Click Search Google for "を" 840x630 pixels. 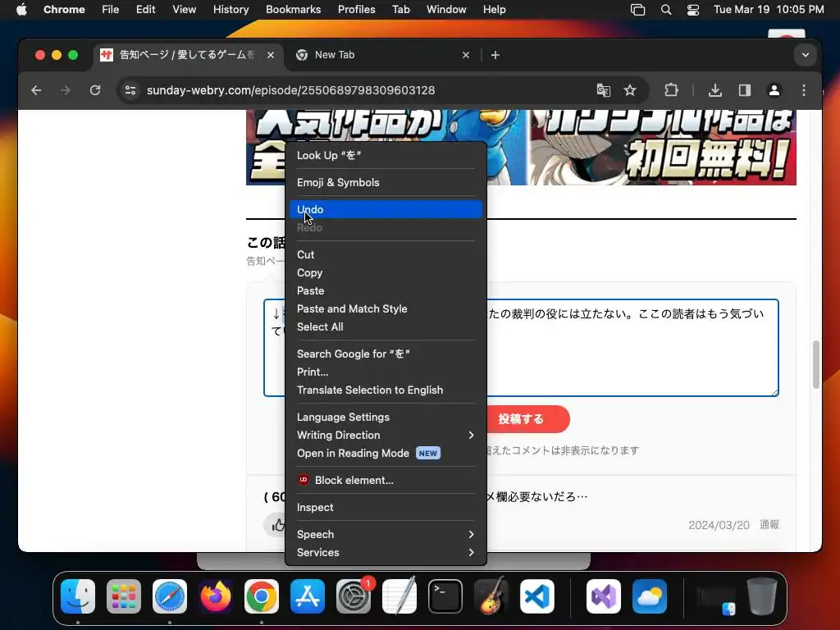pyautogui.click(x=386, y=354)
